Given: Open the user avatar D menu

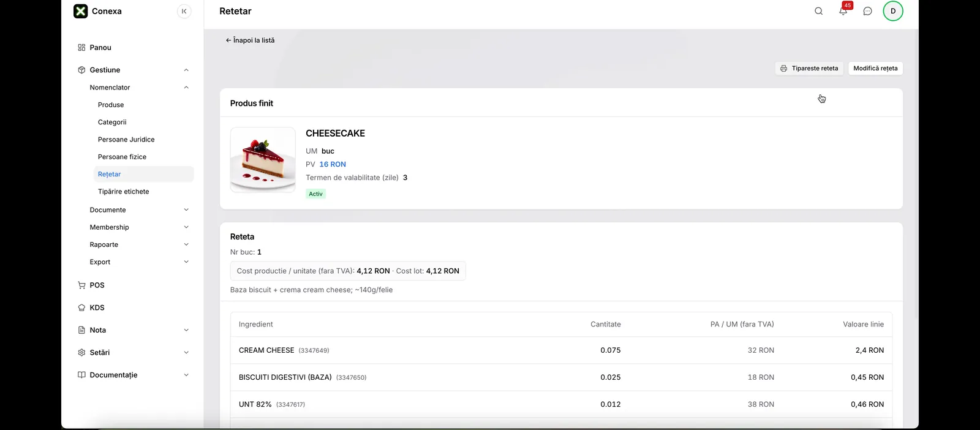Looking at the screenshot, I should pyautogui.click(x=893, y=11).
